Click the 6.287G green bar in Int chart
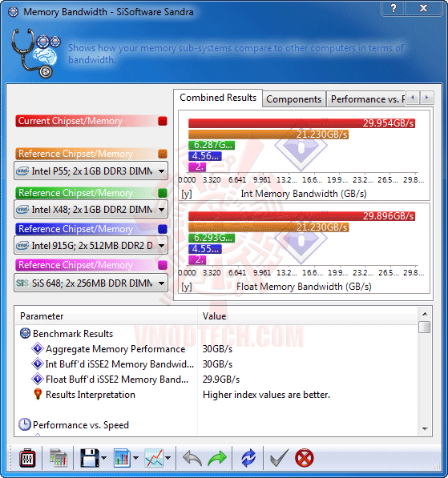 click(x=212, y=145)
